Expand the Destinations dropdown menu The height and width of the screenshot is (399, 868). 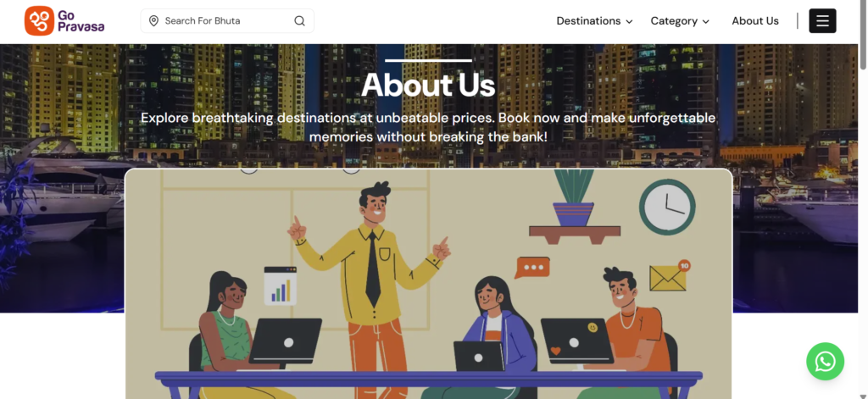[594, 21]
